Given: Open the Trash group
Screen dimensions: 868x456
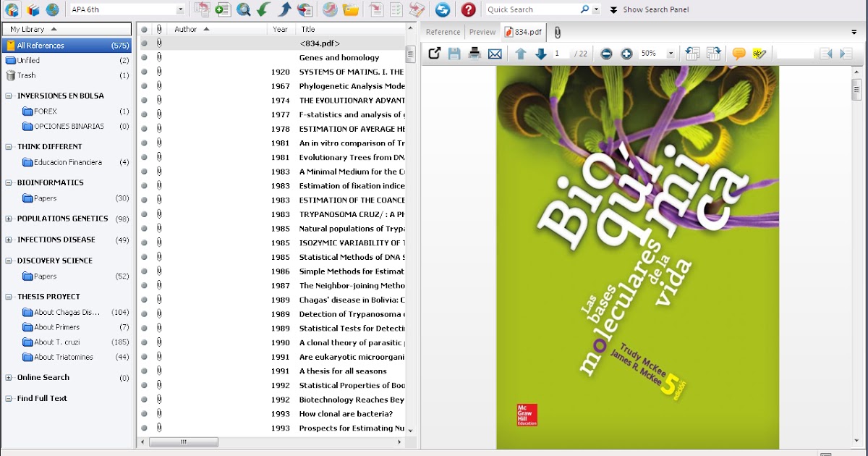Looking at the screenshot, I should 67,75.
